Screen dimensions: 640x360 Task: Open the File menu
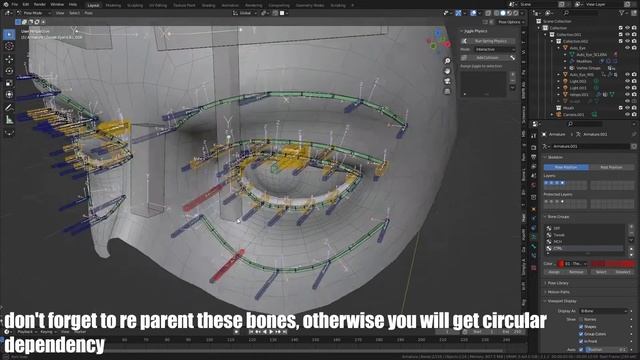(x=15, y=4)
